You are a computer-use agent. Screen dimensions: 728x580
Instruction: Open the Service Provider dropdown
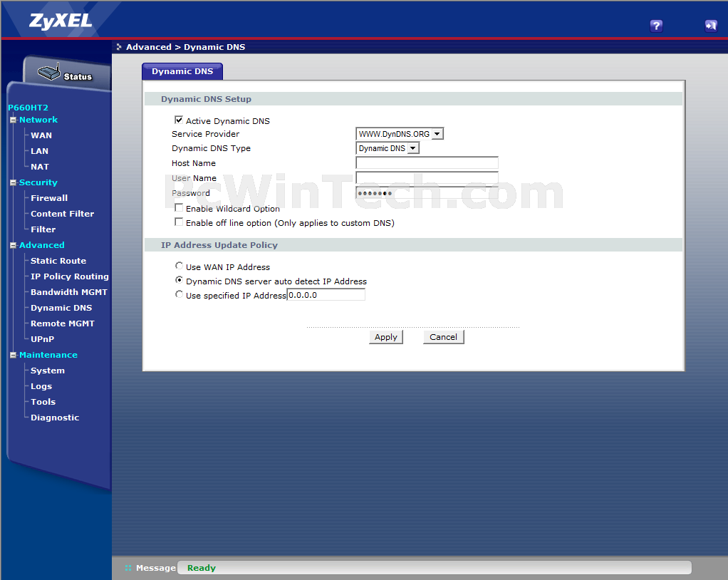click(400, 134)
